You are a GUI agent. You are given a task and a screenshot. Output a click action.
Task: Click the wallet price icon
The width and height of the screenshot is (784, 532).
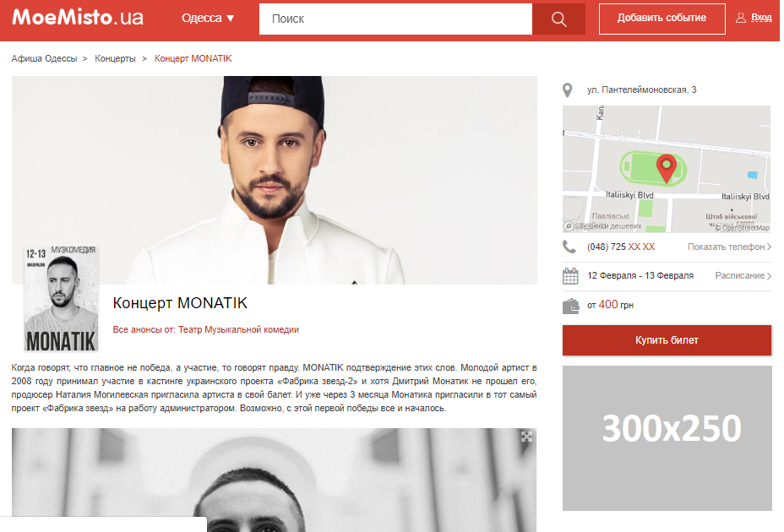tap(570, 306)
